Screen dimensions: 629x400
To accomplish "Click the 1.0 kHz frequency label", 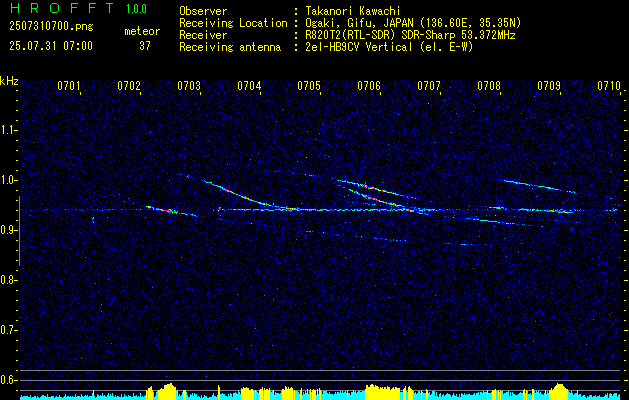I will point(7,180).
